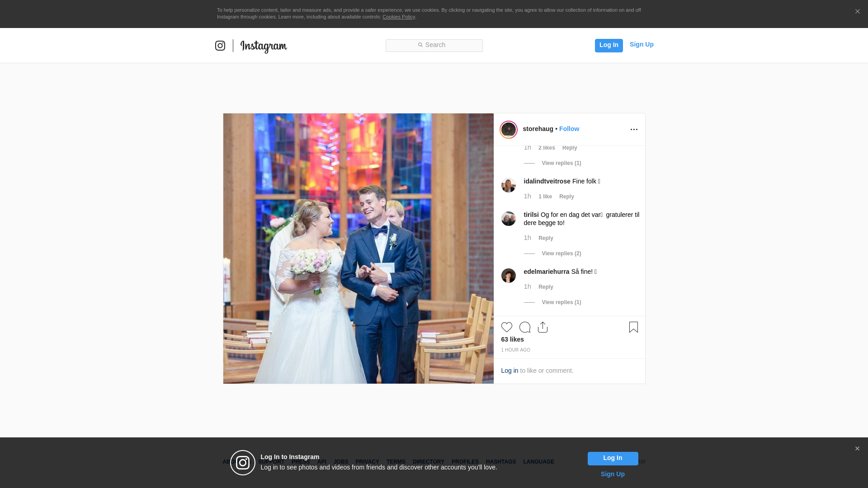Image resolution: width=868 pixels, height=488 pixels.
Task: Reply to tirilsi's comment
Action: tap(546, 238)
